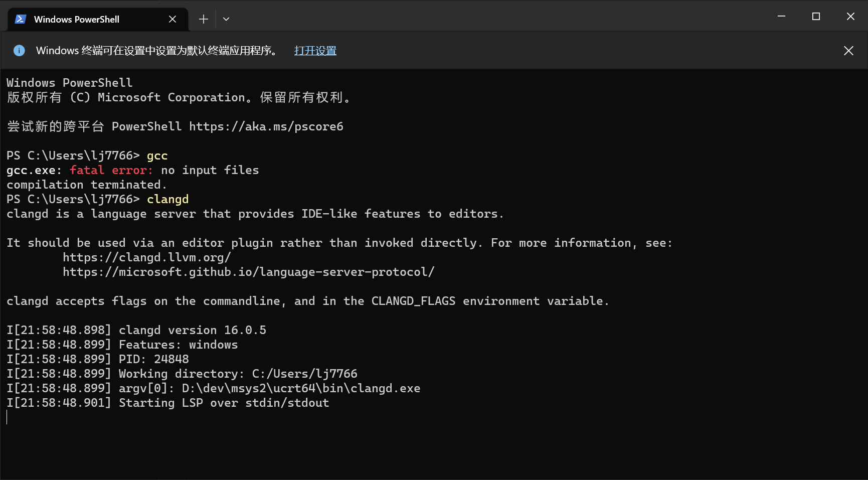Close the Windows Terminal window
Screen dimensions: 868x480
[x=850, y=17]
